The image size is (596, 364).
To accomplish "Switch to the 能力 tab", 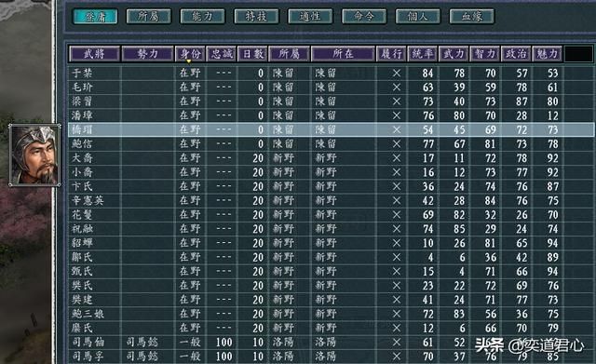I will [x=202, y=17].
